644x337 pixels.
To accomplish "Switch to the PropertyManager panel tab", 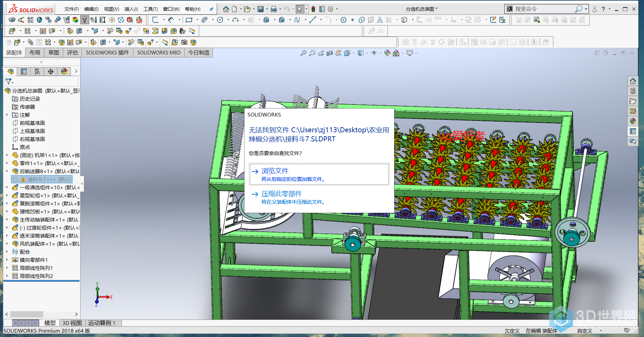I will (24, 71).
